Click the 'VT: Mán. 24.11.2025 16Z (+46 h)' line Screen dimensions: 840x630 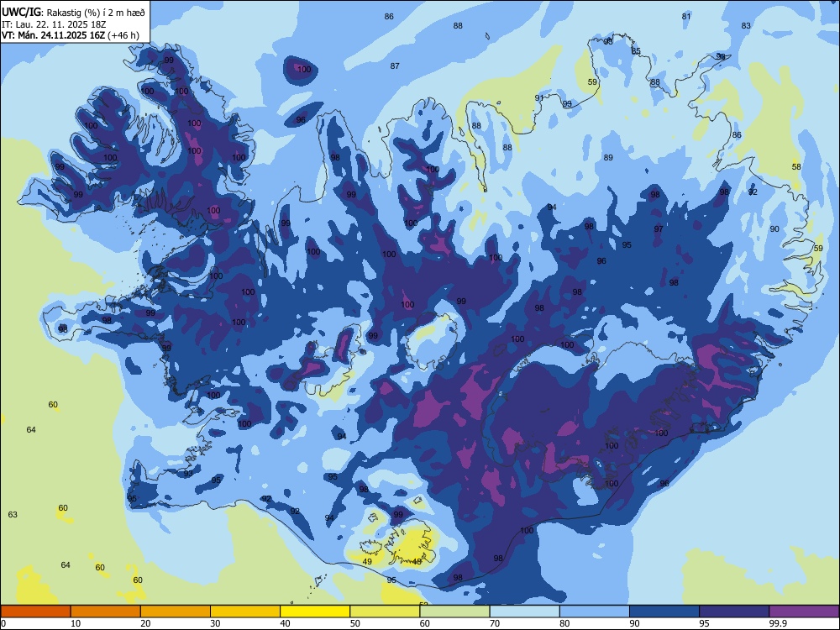pyautogui.click(x=71, y=35)
